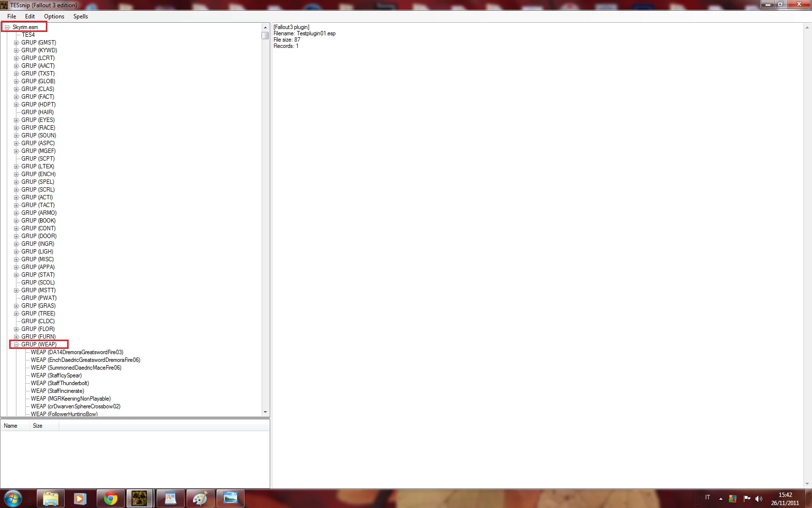Select GRUP (HAIR) in the tree
The height and width of the screenshot is (508, 812).
click(x=37, y=112)
